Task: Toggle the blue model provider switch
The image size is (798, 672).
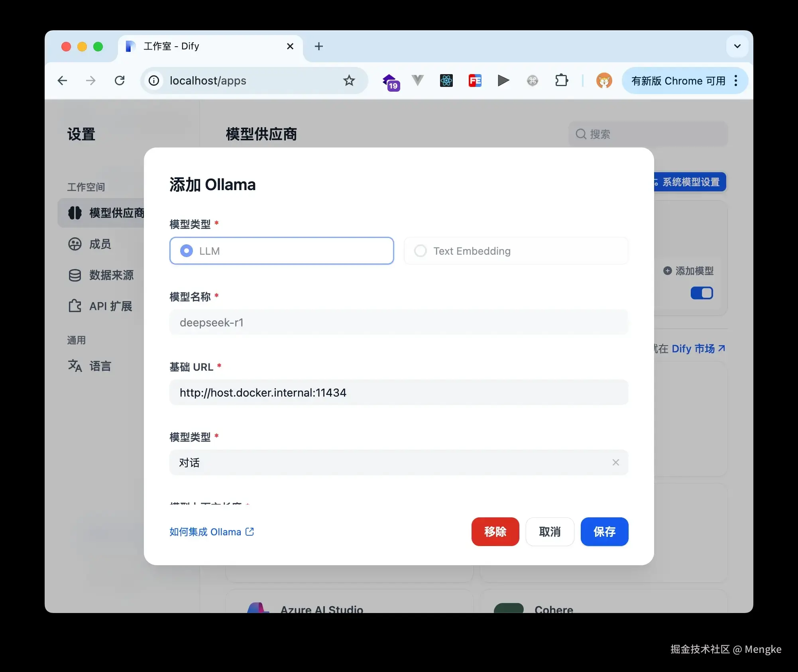Action: (x=702, y=293)
